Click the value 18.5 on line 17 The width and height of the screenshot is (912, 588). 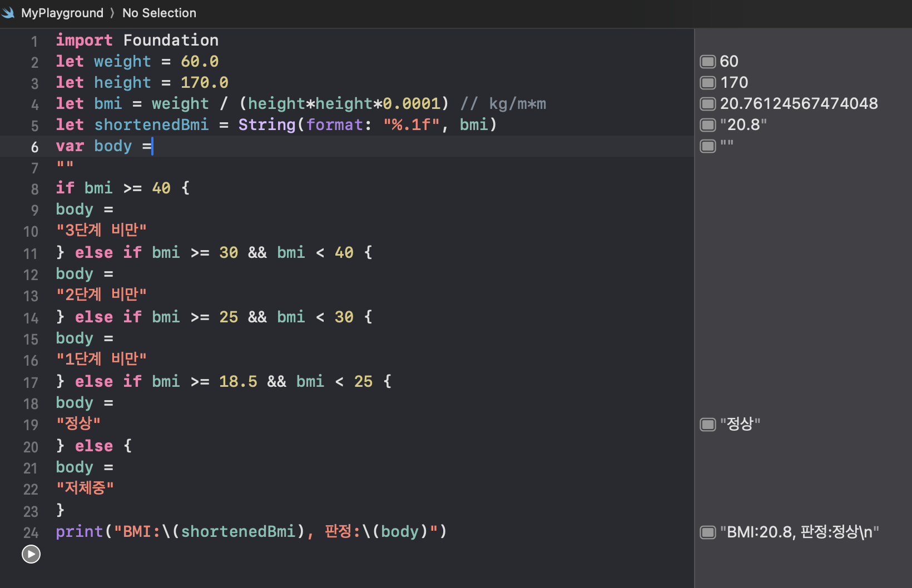[x=238, y=381]
